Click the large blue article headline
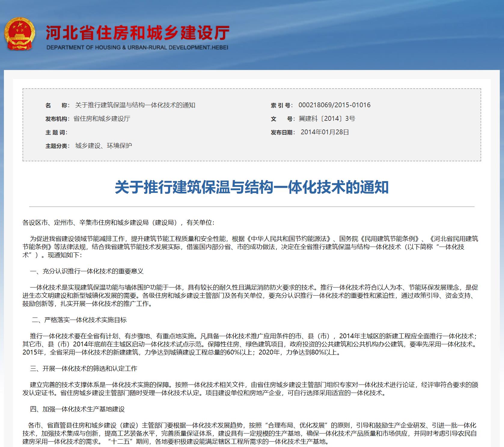 pyautogui.click(x=252, y=187)
